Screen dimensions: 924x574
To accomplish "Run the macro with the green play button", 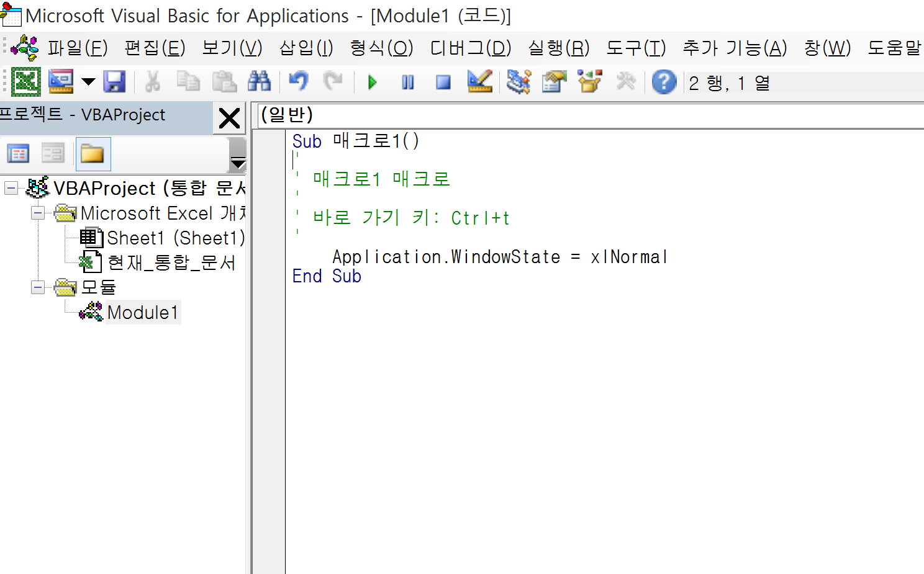I will coord(373,82).
